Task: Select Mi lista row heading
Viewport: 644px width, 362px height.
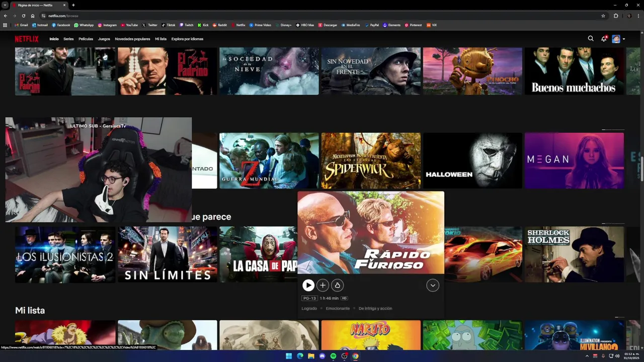Action: coord(30,310)
